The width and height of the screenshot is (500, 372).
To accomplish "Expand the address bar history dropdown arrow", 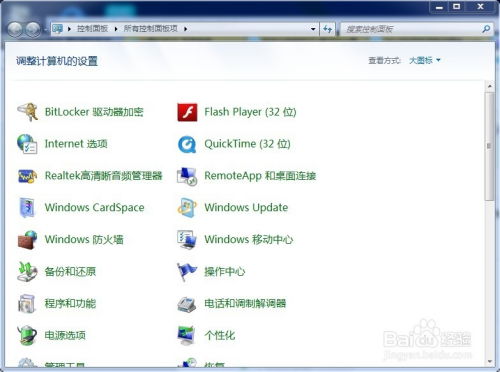I will pyautogui.click(x=313, y=29).
